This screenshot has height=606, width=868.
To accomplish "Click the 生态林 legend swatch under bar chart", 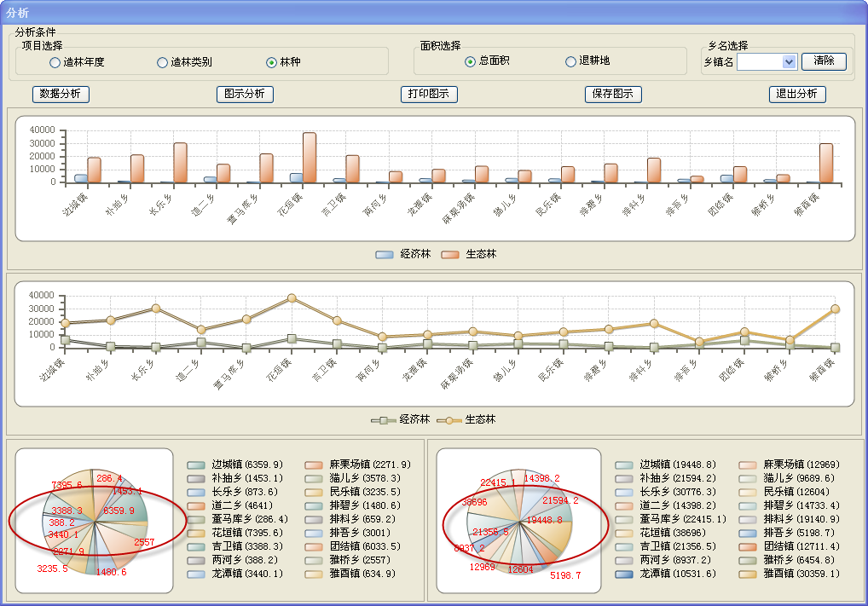I will tap(450, 255).
